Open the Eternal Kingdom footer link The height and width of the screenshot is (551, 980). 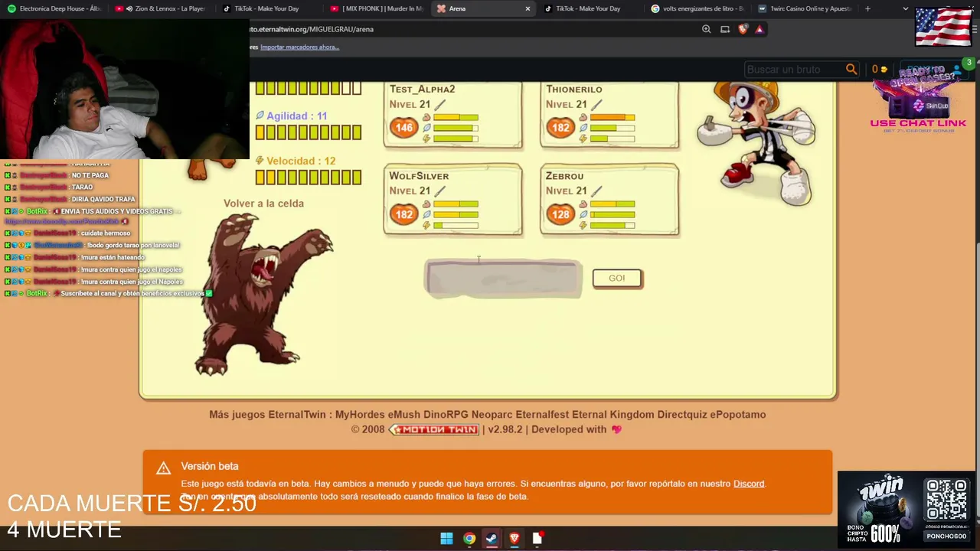[613, 415]
